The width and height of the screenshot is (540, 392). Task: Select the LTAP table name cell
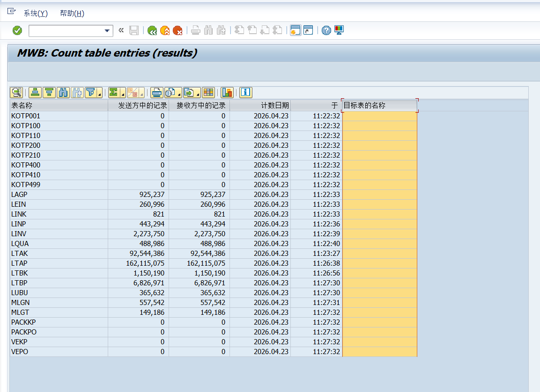[x=59, y=263]
